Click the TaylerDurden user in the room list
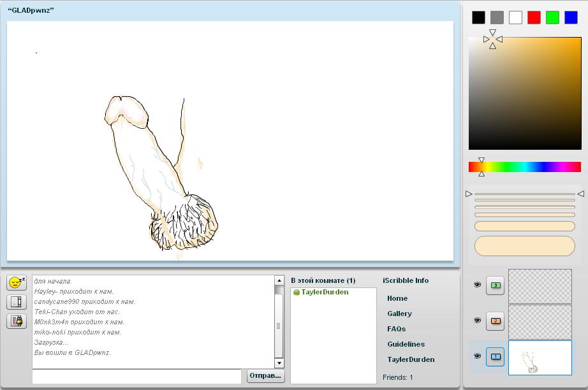This screenshot has height=390, width=588. tap(325, 292)
